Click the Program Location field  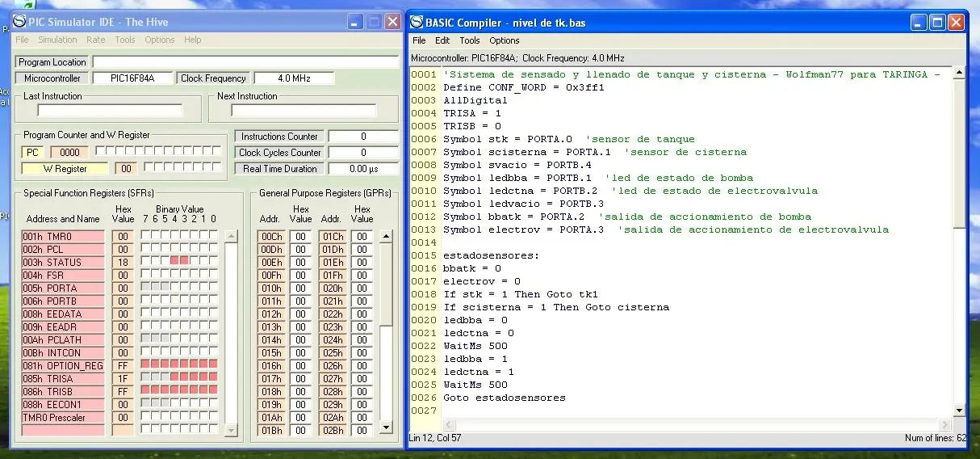pyautogui.click(x=245, y=62)
